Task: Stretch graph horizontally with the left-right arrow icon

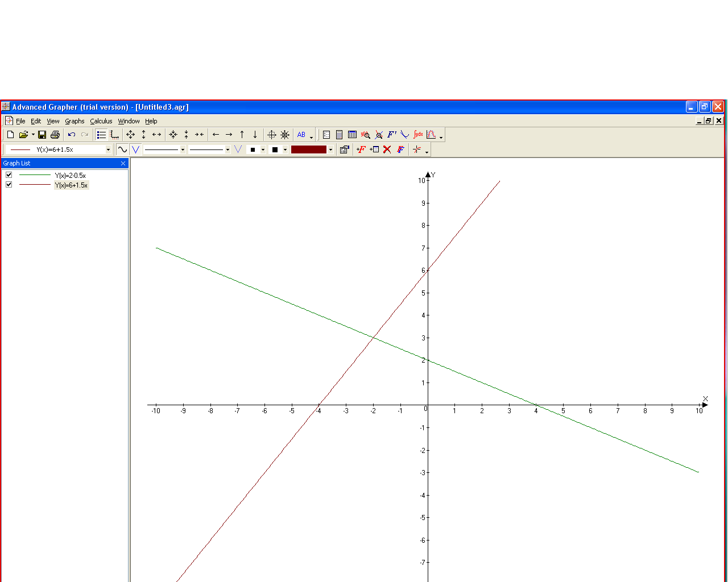Action: [x=157, y=135]
